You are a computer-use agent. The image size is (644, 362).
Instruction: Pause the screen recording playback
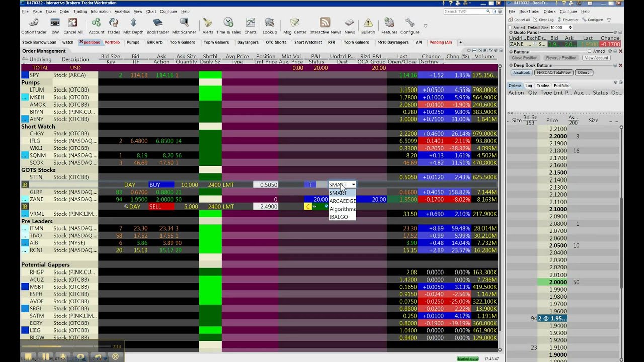45,357
